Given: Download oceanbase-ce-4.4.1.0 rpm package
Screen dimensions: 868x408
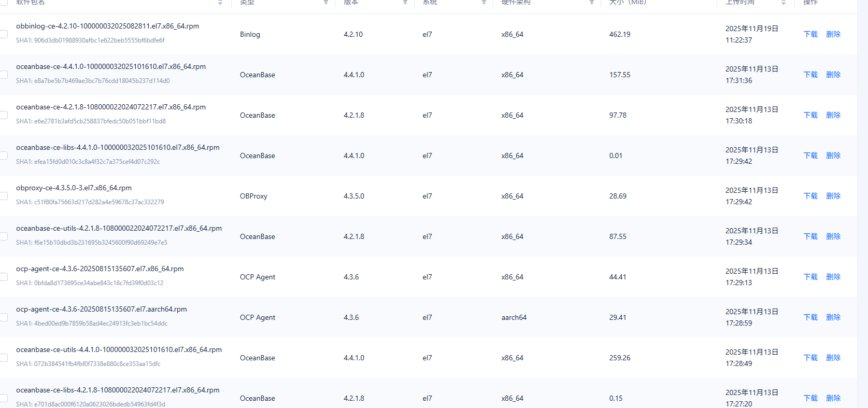Looking at the screenshot, I should pyautogui.click(x=810, y=75).
